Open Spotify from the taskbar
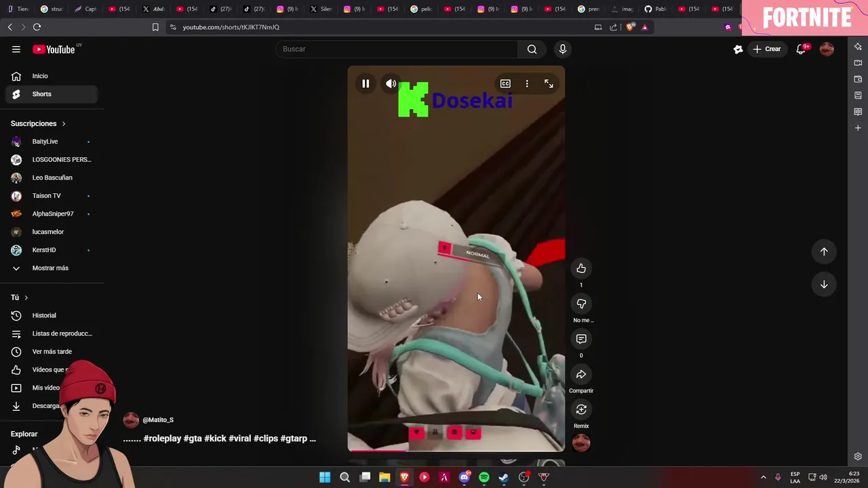Image resolution: width=868 pixels, height=488 pixels. click(x=484, y=477)
